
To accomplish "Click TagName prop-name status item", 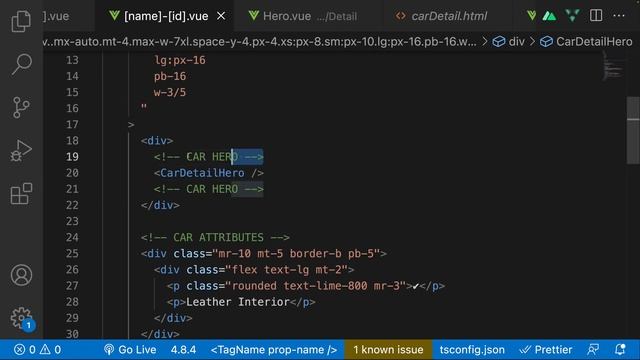I will (274, 350).
